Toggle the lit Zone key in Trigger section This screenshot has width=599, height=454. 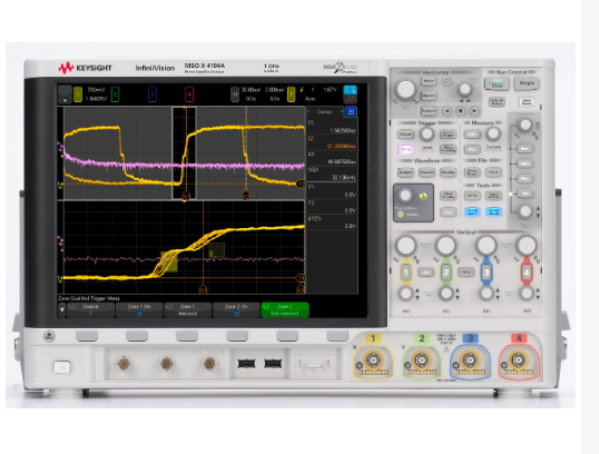tap(405, 149)
